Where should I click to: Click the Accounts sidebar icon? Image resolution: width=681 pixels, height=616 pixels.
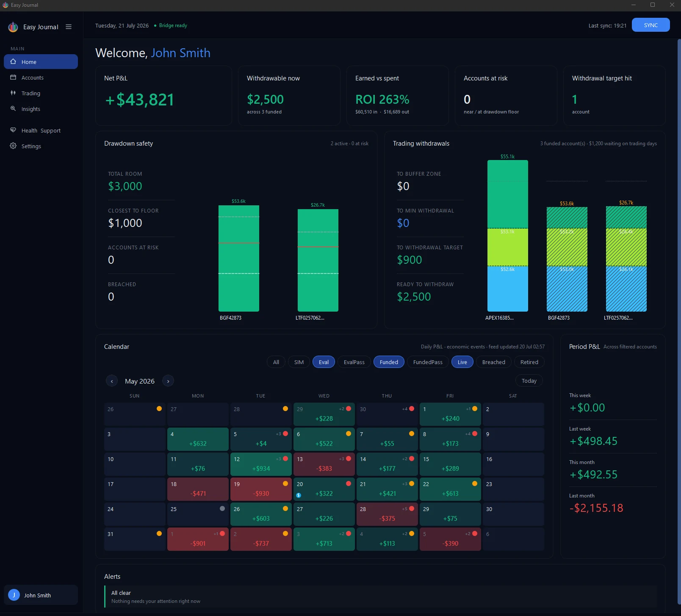(13, 77)
